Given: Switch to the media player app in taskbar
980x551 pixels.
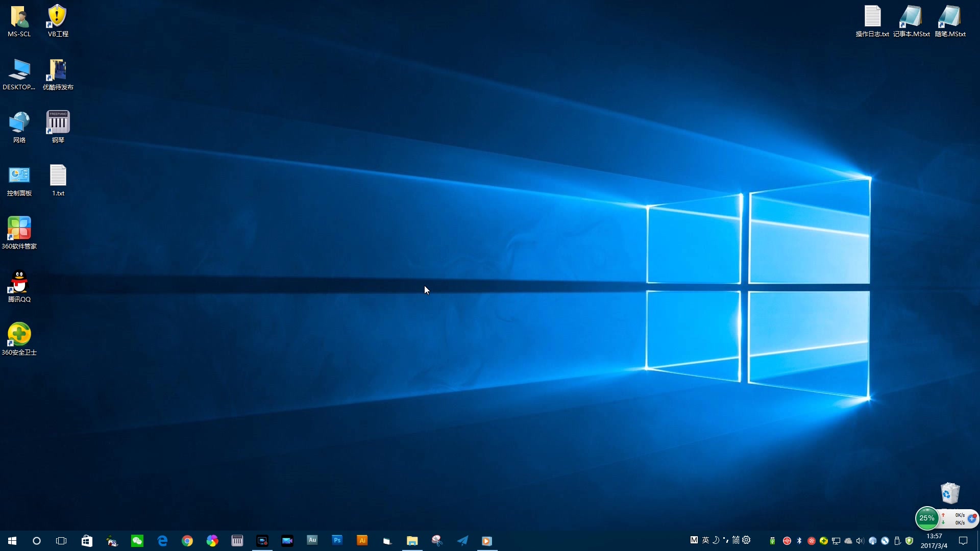Looking at the screenshot, I should [x=487, y=541].
